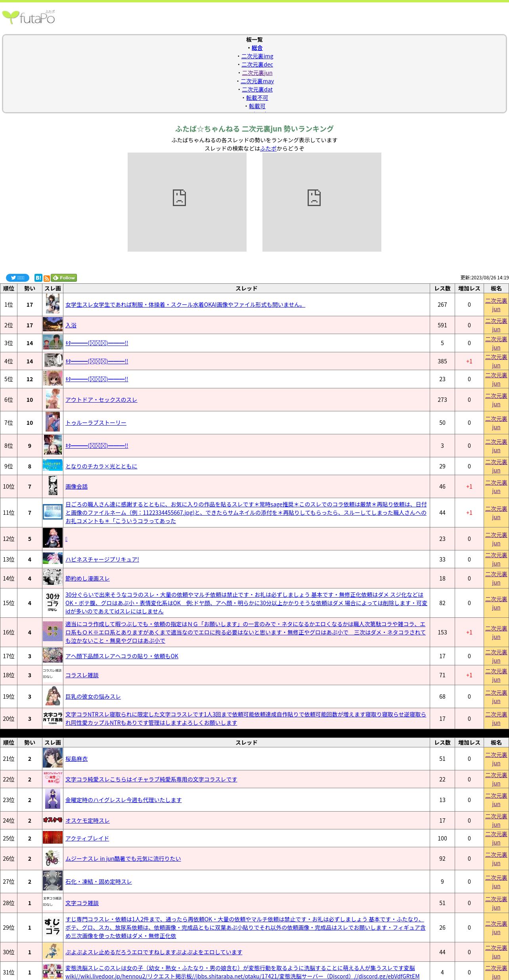Open the トゥルーラブストーリー thread
The image size is (509, 980).
(96, 423)
